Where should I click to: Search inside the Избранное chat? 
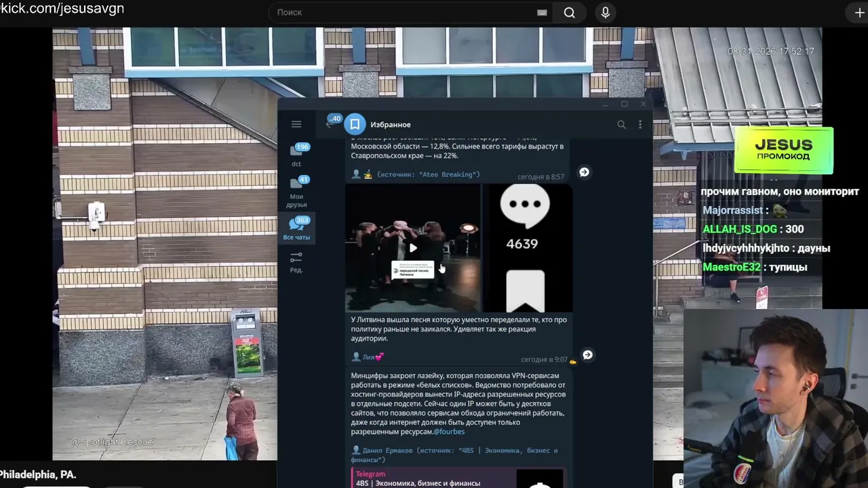pyautogui.click(x=621, y=125)
